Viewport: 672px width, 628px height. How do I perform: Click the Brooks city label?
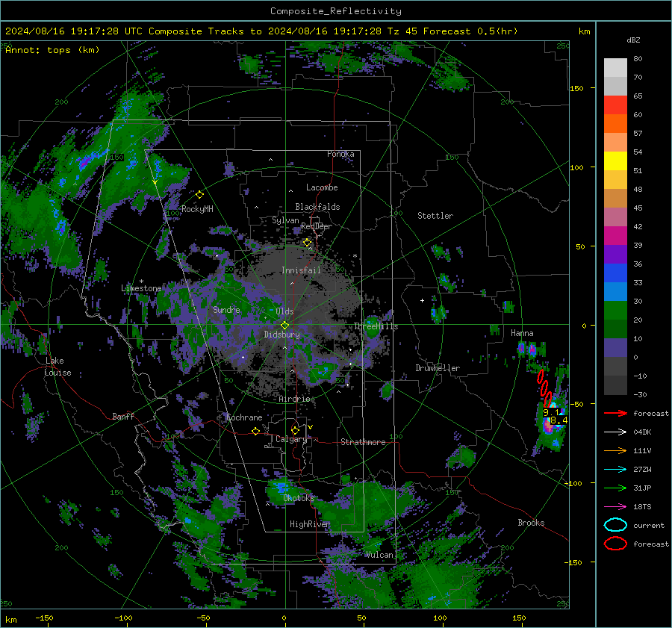click(x=531, y=523)
